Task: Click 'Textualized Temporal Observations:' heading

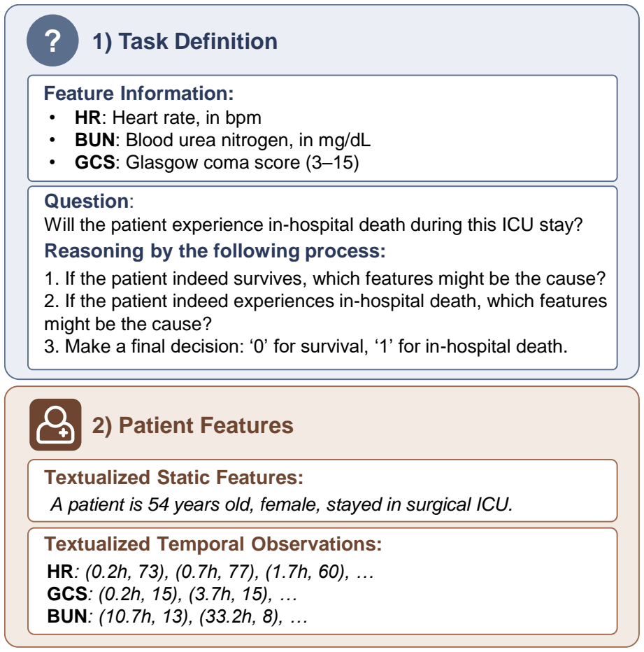Action: click(x=213, y=544)
